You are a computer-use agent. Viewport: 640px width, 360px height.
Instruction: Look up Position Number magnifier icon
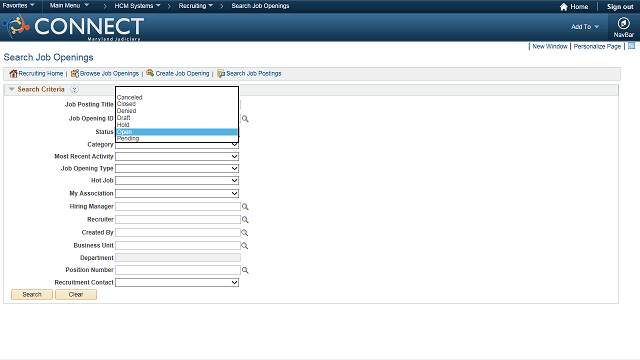245,270
